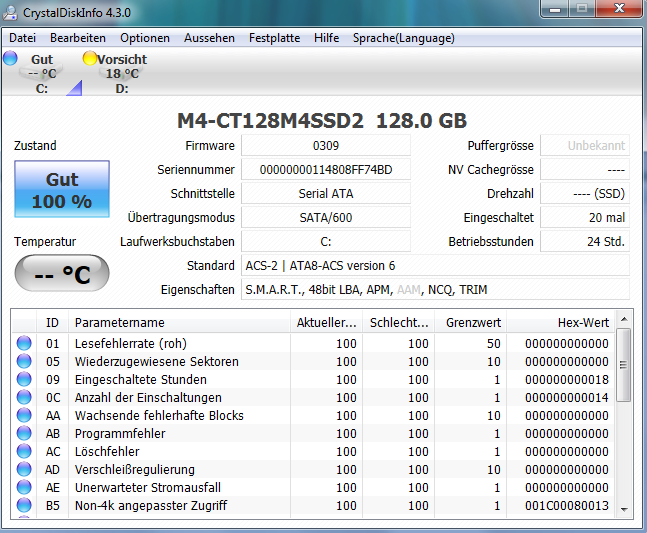This screenshot has height=533, width=647.
Task: Click the status orb for Programmfehler
Action: (x=24, y=433)
